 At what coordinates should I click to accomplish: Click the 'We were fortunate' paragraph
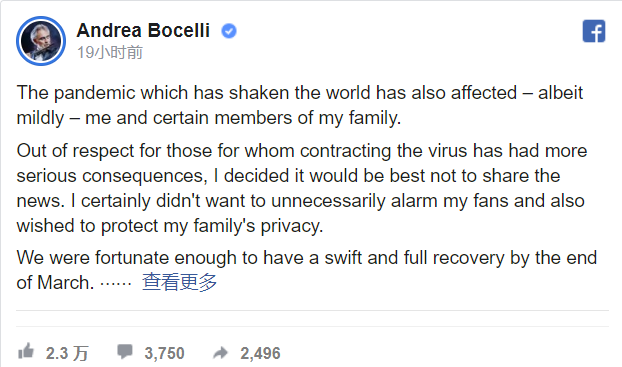[306, 270]
